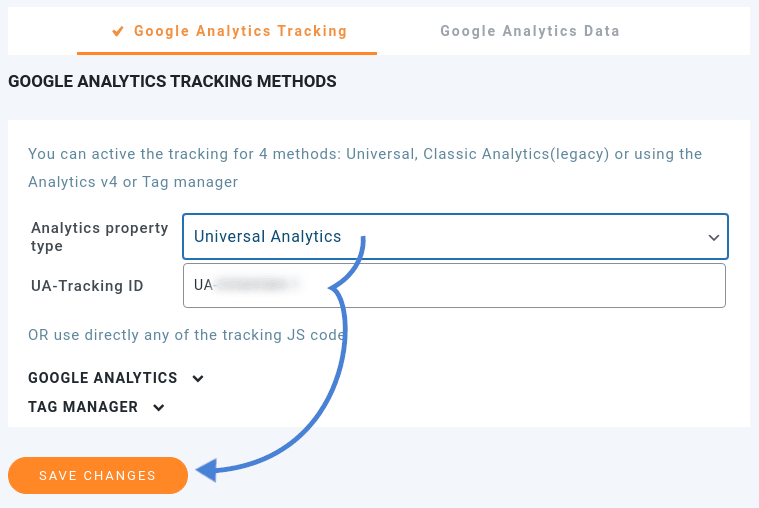This screenshot has height=508, width=759.
Task: Click the checkmark icon on the Tracking tab
Action: (x=118, y=31)
